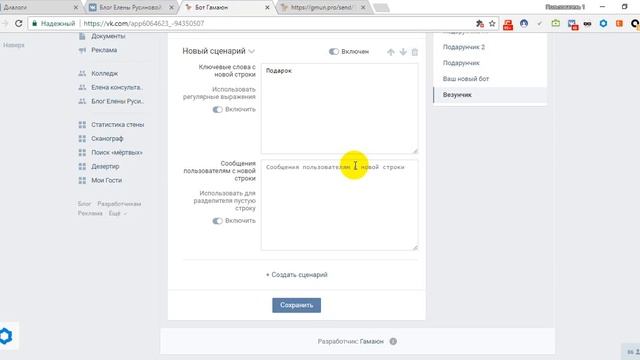Click the red extension icon in toolbar
Image resolution: width=640 pixels, height=360 pixels.
click(x=508, y=24)
